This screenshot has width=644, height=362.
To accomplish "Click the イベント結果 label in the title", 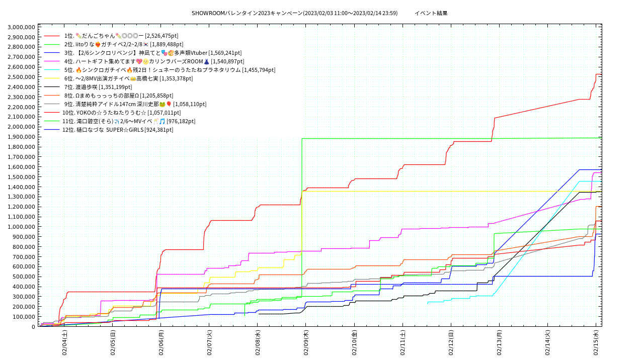I will click(x=431, y=13).
